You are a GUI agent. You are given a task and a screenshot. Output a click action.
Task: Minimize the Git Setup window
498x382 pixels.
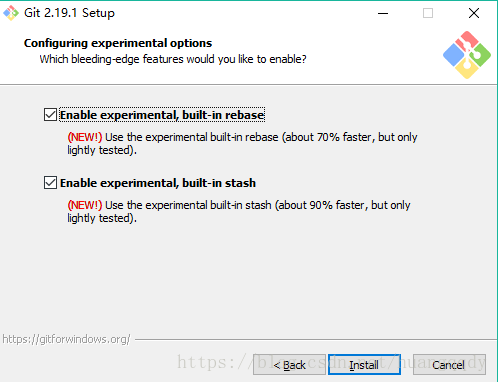[383, 13]
